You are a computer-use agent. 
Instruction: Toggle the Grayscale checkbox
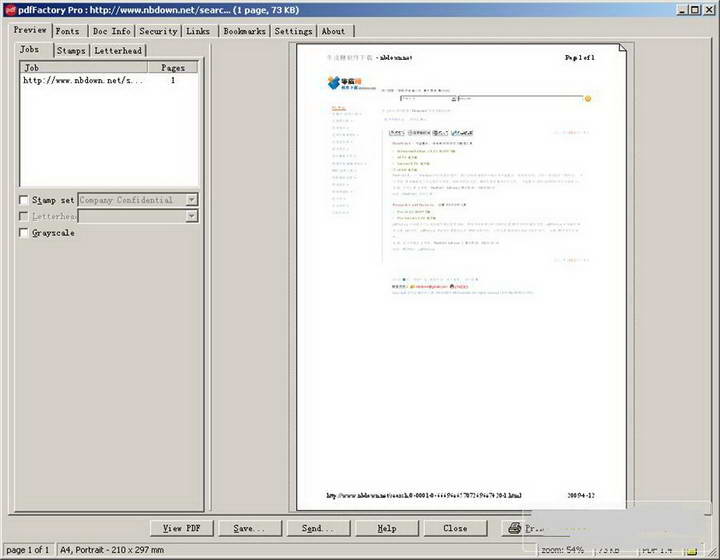click(23, 232)
